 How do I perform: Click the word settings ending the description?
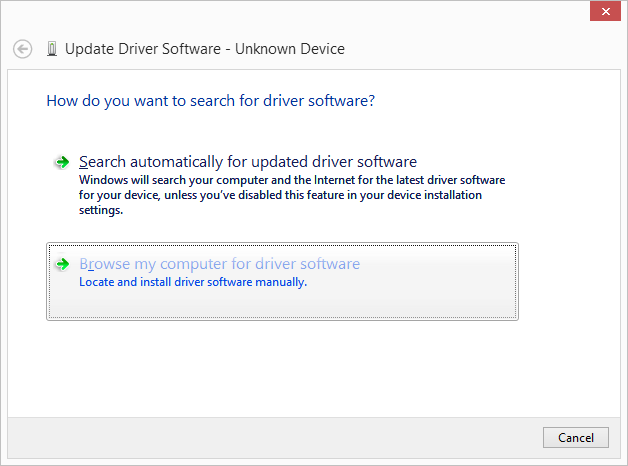pyautogui.click(x=101, y=210)
